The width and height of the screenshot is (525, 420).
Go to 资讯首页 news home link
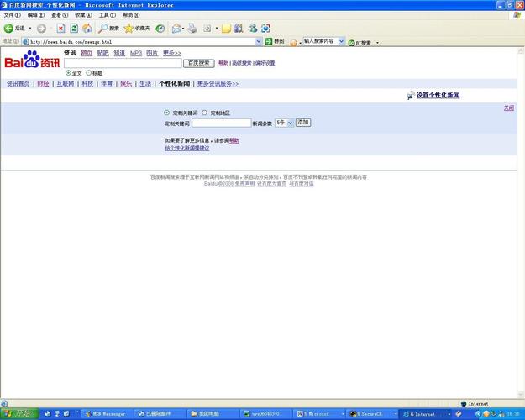pyautogui.click(x=18, y=84)
